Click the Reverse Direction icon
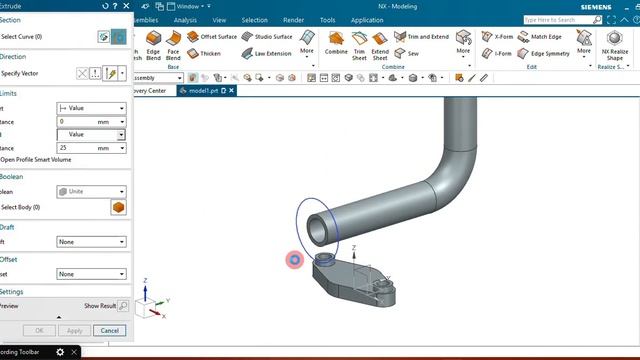640x360 pixels. pyautogui.click(x=82, y=73)
